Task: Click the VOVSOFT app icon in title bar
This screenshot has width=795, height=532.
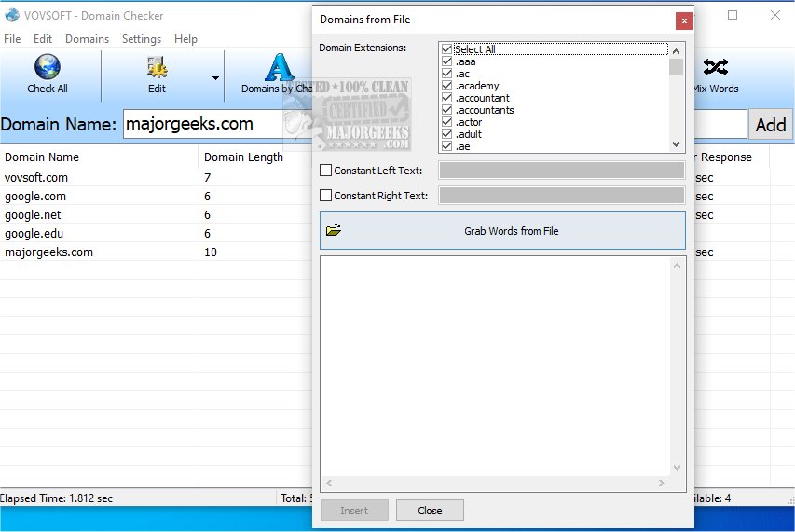Action: click(12, 15)
